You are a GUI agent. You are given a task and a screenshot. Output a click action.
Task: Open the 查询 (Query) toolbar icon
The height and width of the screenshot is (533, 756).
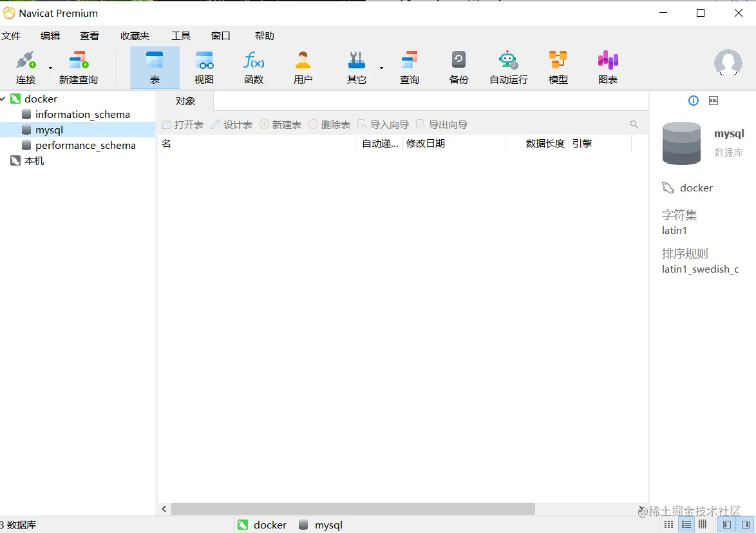point(410,68)
